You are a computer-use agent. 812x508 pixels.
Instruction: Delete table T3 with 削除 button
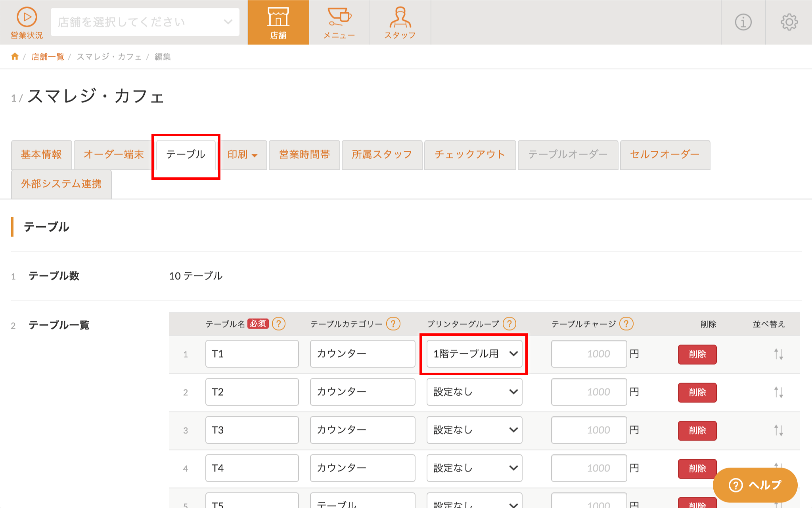[x=697, y=431]
